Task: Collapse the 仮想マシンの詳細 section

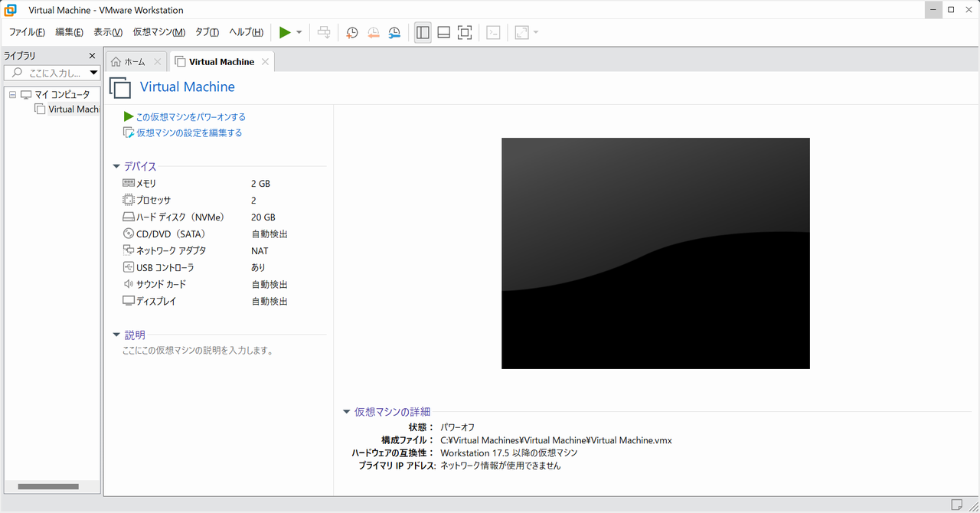Action: coord(347,412)
